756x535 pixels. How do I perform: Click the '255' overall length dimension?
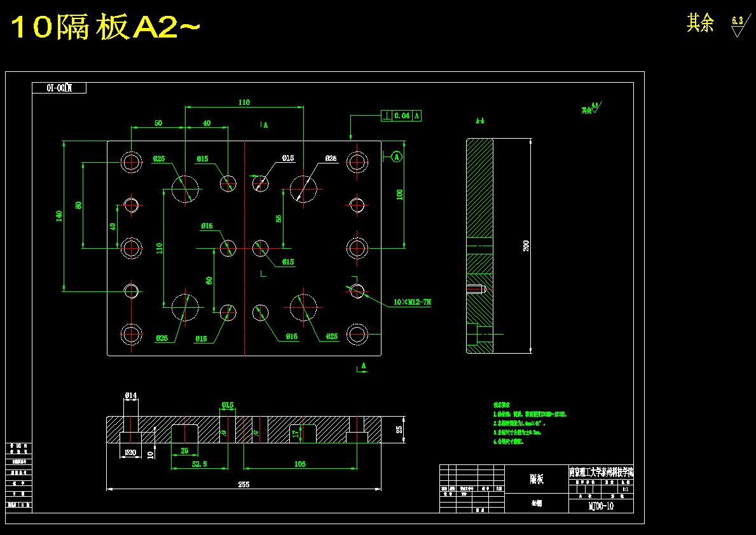pos(244,485)
